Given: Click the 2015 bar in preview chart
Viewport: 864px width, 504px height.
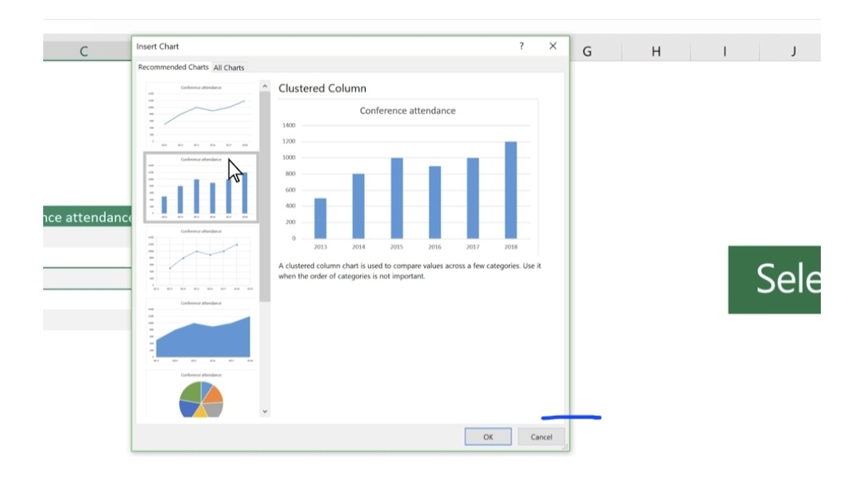Looking at the screenshot, I should click(x=397, y=198).
